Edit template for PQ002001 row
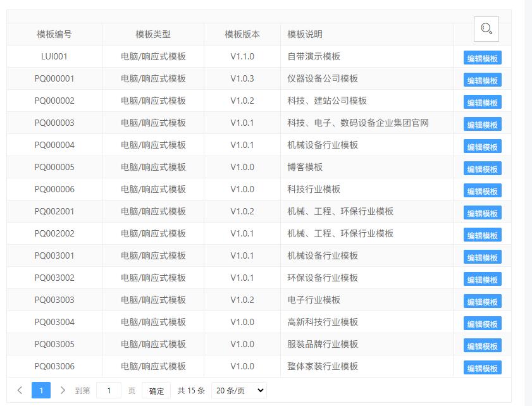The image size is (532, 406). pos(482,213)
